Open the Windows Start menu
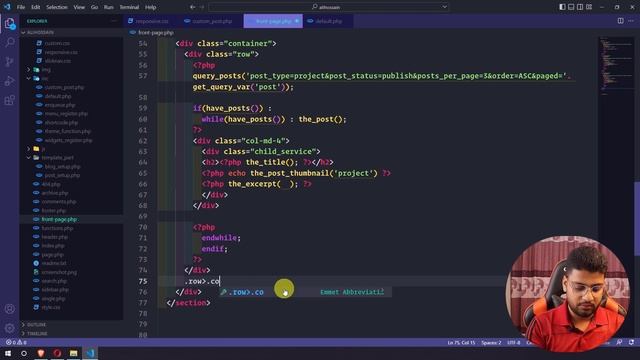Screen dimensions: 640x360 (x=8, y=353)
